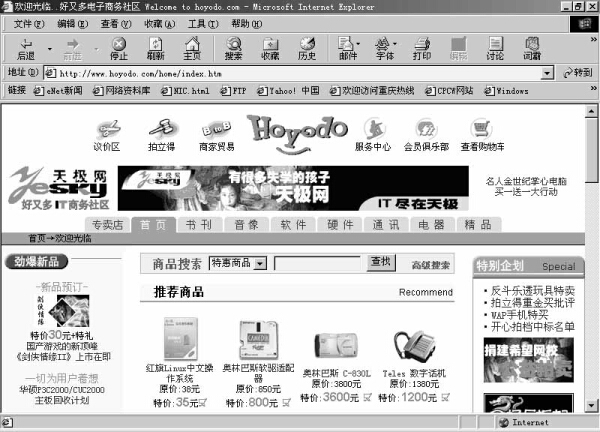Click the Hoyodo logo
The width and height of the screenshot is (600, 432).
[x=297, y=134]
